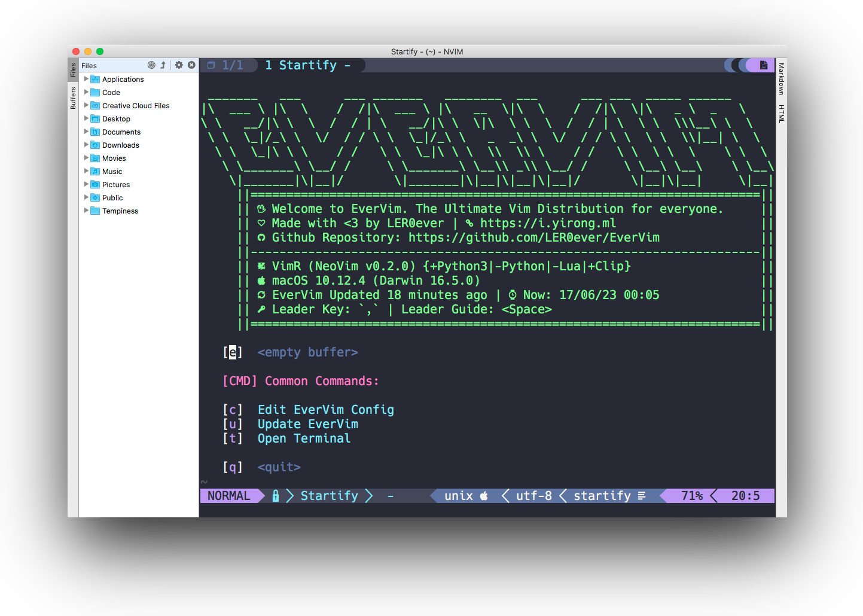
Task: Click the Startify name in the statusline
Action: coord(329,496)
